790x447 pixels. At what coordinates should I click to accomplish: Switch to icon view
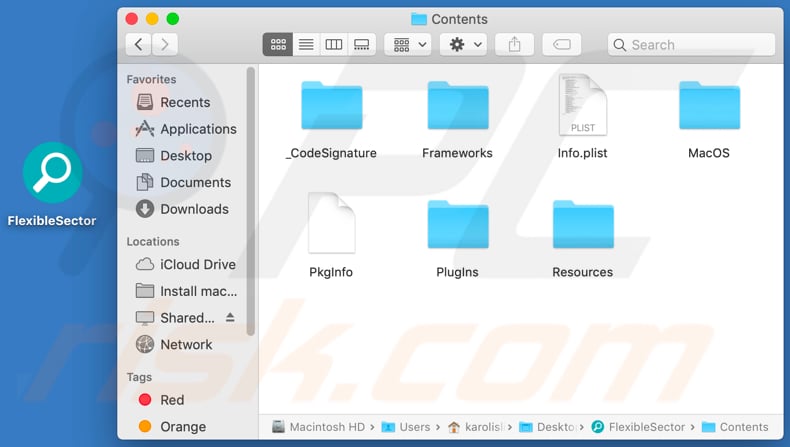coord(278,45)
